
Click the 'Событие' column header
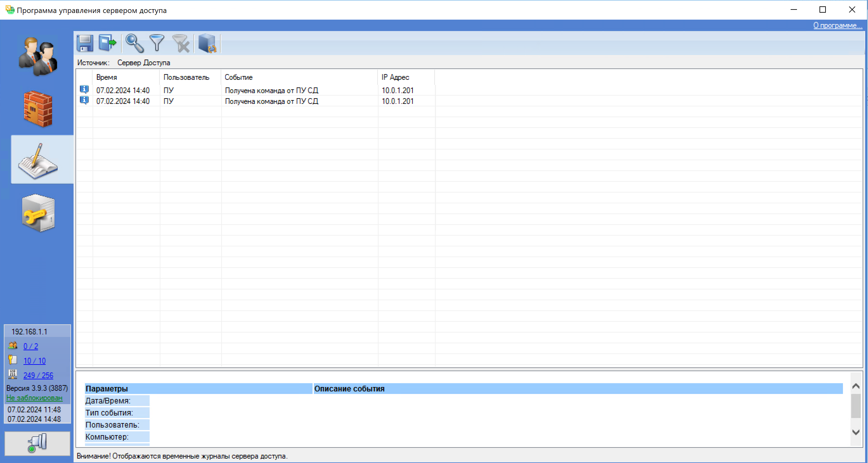[x=239, y=77]
